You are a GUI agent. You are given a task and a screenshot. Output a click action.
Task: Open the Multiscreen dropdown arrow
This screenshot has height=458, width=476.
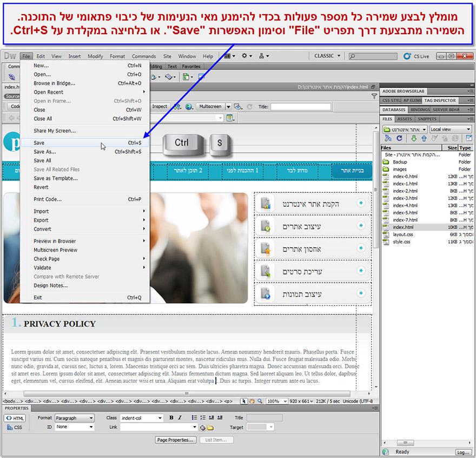tap(229, 107)
